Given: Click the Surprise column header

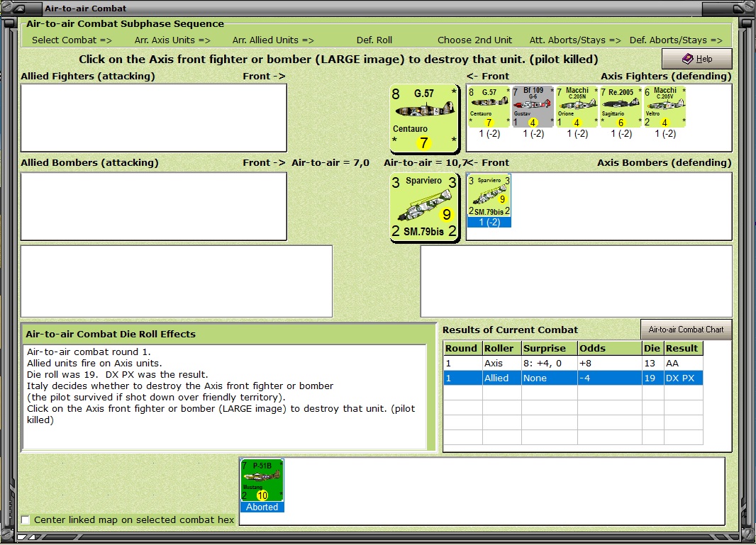Looking at the screenshot, I should click(549, 349).
